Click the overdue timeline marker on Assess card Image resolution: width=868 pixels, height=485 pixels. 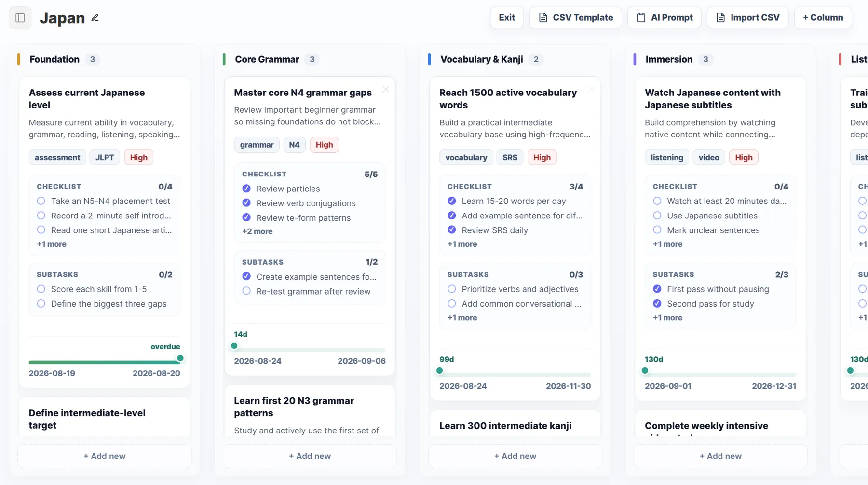click(x=180, y=358)
